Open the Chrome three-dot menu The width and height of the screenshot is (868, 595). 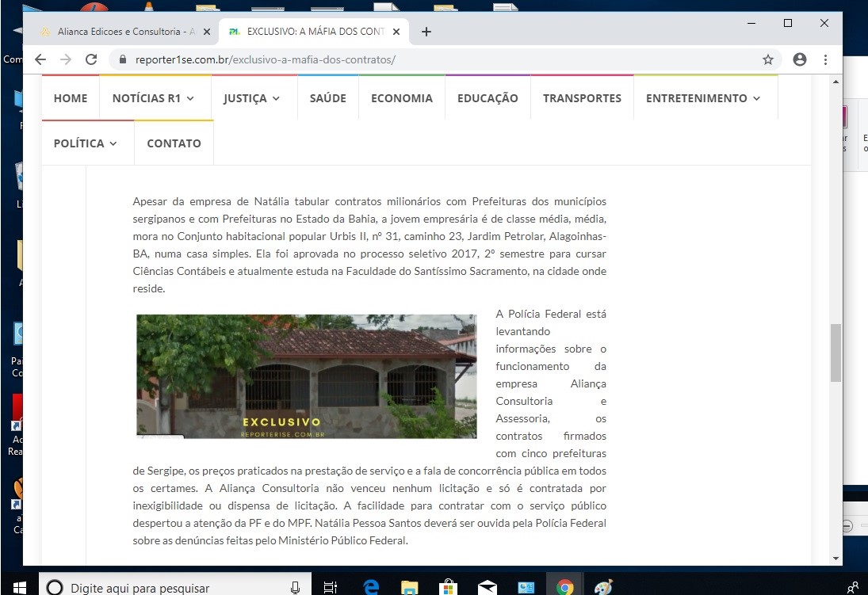825,59
